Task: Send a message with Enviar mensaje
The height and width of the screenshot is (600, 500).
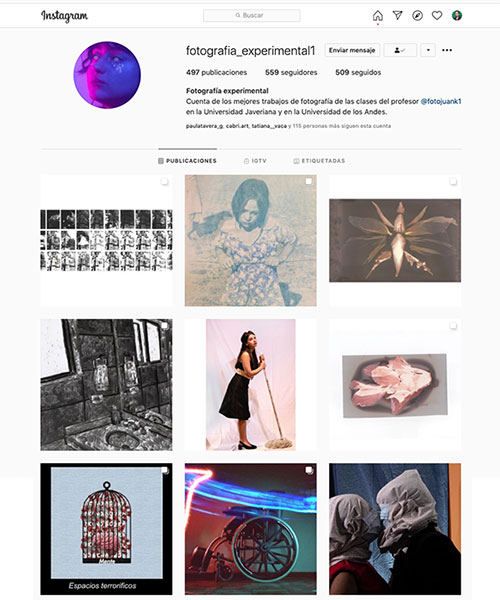Action: [352, 50]
